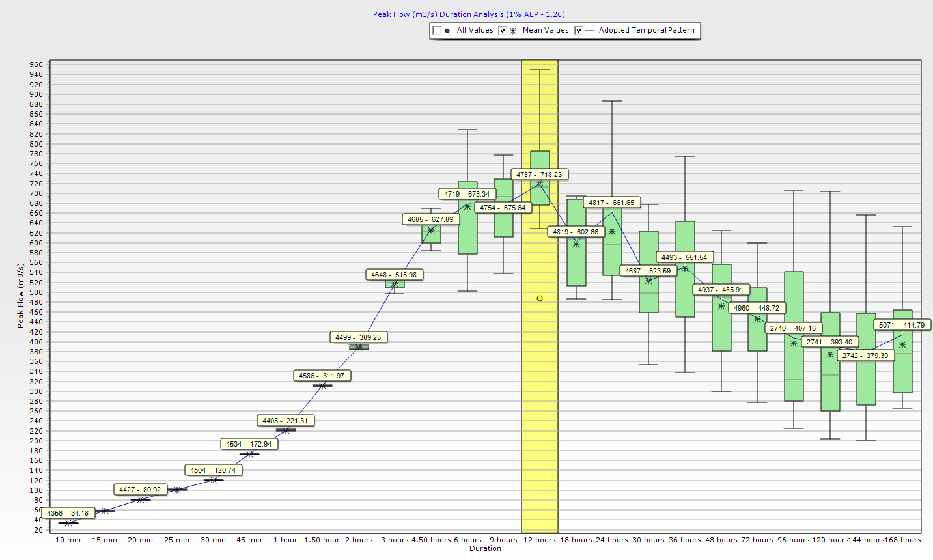Select the yellow outlier circle in 12 hours column
Screen dimensions: 933x560
pyautogui.click(x=539, y=298)
